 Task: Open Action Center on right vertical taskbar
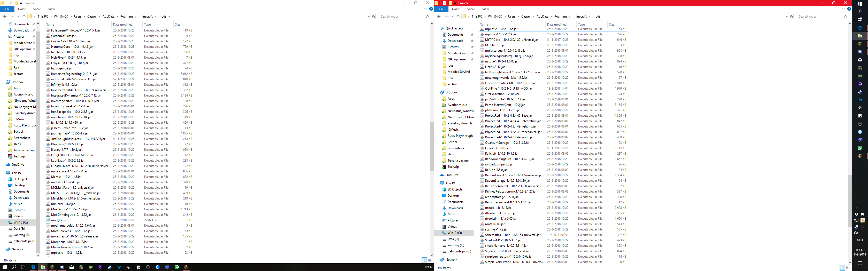pyautogui.click(x=860, y=263)
